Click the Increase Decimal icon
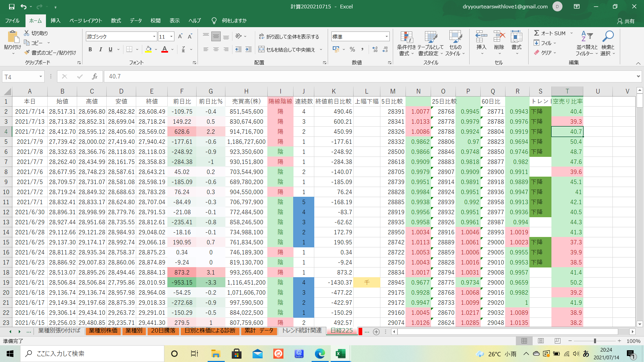The height and width of the screenshot is (362, 644). (375, 50)
